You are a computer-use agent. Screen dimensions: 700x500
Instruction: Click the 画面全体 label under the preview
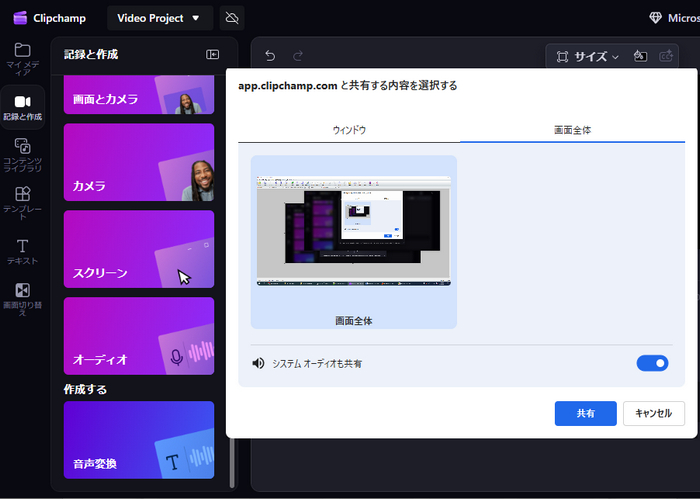click(354, 321)
